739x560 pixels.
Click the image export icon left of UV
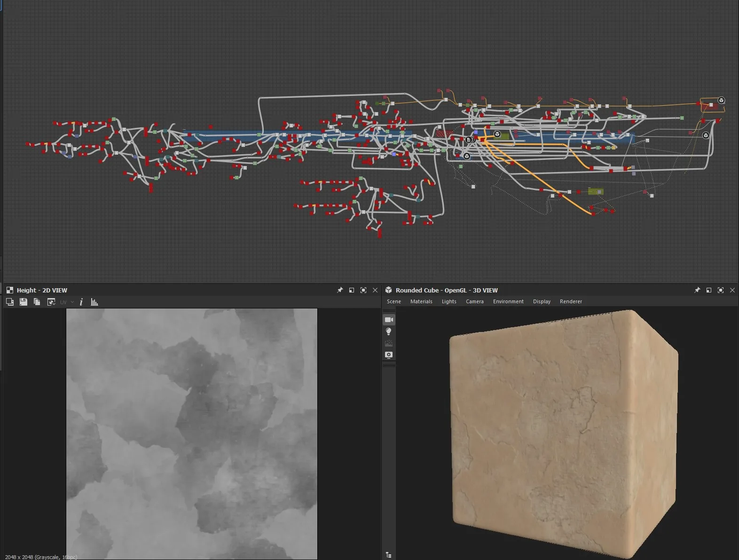click(x=51, y=302)
